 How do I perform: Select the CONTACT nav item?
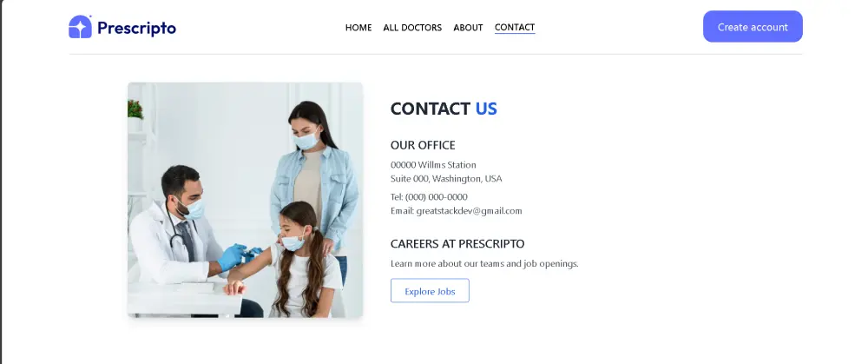[515, 27]
